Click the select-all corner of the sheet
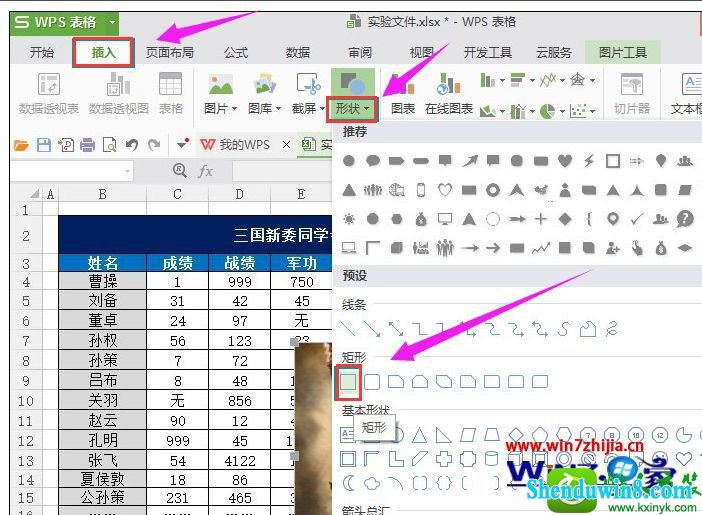Image resolution: width=702 pixels, height=515 pixels. pyautogui.click(x=34, y=194)
